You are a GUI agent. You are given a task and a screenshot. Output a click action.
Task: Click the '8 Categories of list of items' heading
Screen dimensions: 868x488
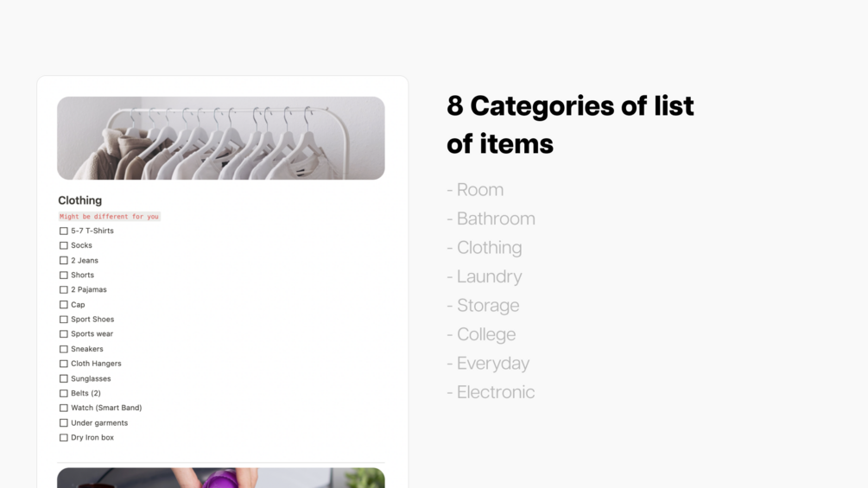[x=570, y=124]
